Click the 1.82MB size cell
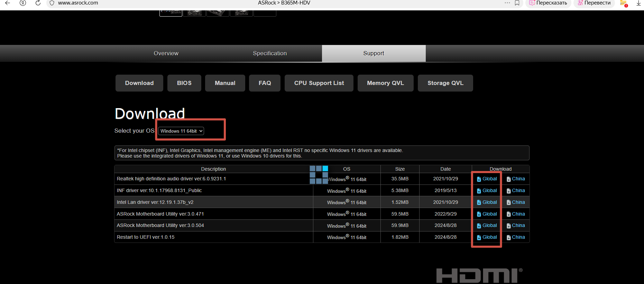 tap(400, 237)
